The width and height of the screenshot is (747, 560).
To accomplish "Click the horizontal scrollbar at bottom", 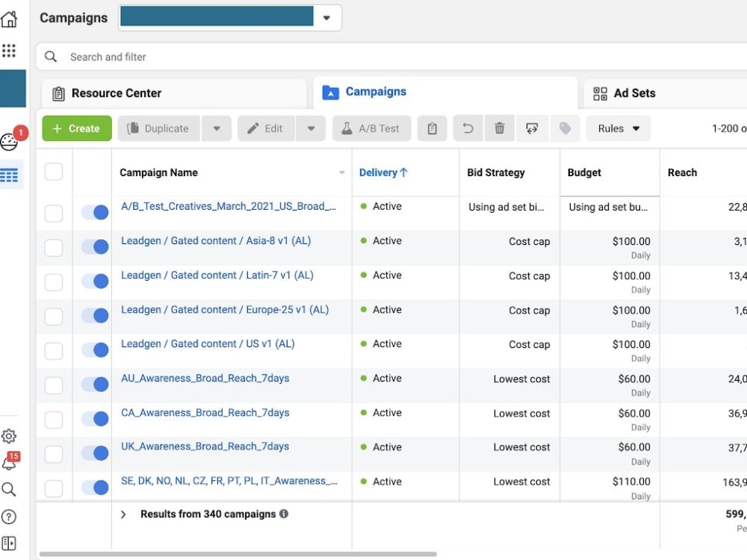I will coord(238,554).
